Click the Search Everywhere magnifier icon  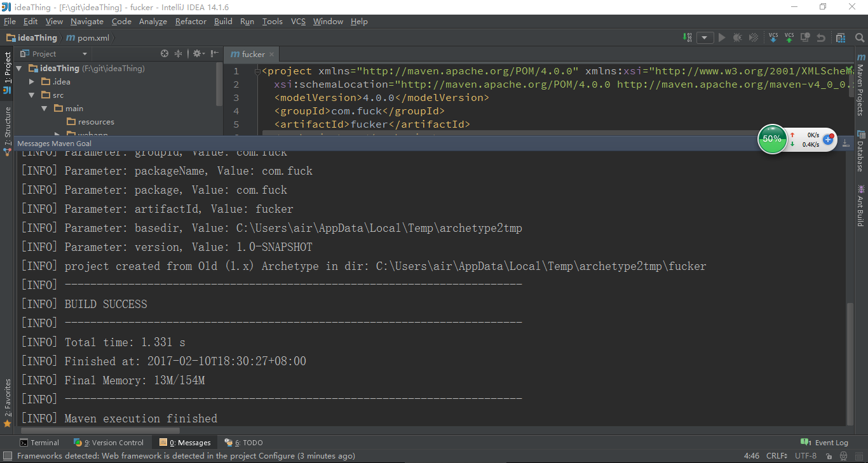[x=860, y=37]
